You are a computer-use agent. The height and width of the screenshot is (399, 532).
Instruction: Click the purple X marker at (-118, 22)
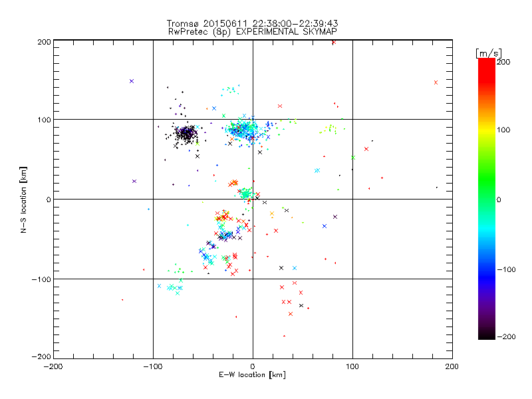pos(134,181)
